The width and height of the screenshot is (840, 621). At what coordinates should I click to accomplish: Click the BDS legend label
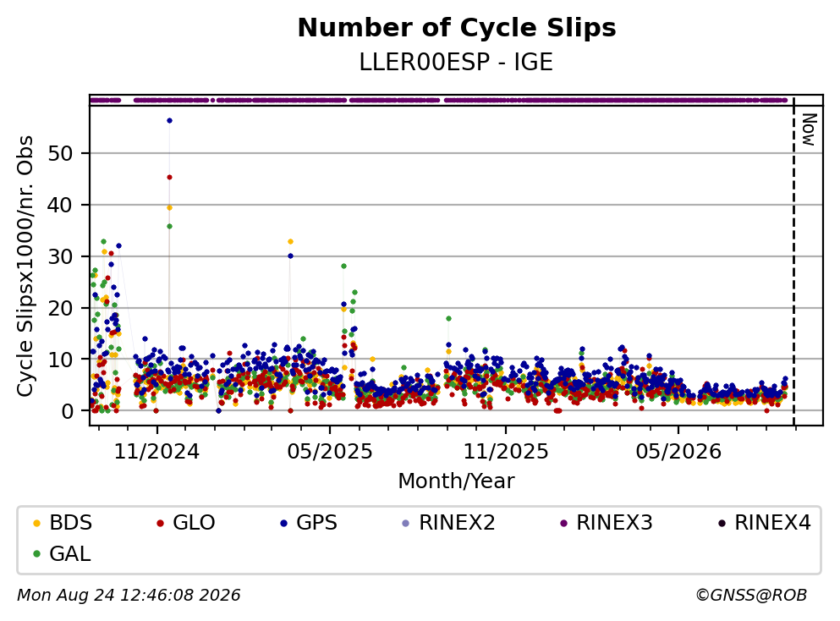click(x=71, y=522)
